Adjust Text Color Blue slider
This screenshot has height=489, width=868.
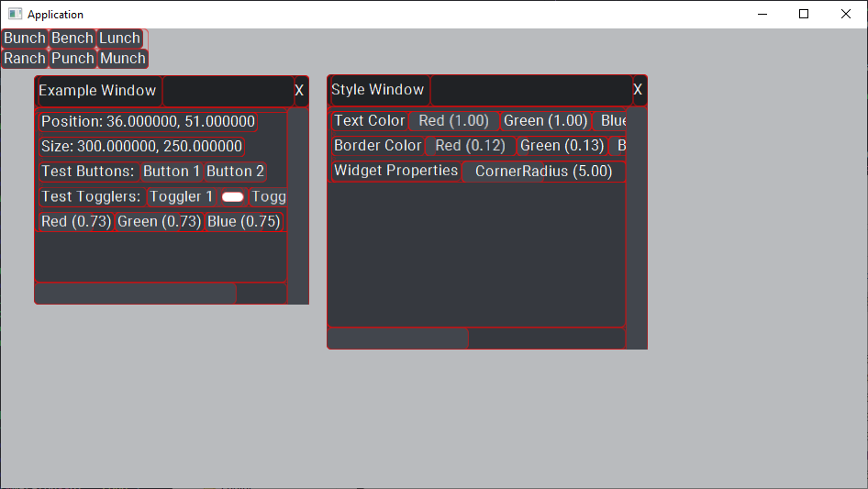pyautogui.click(x=609, y=121)
